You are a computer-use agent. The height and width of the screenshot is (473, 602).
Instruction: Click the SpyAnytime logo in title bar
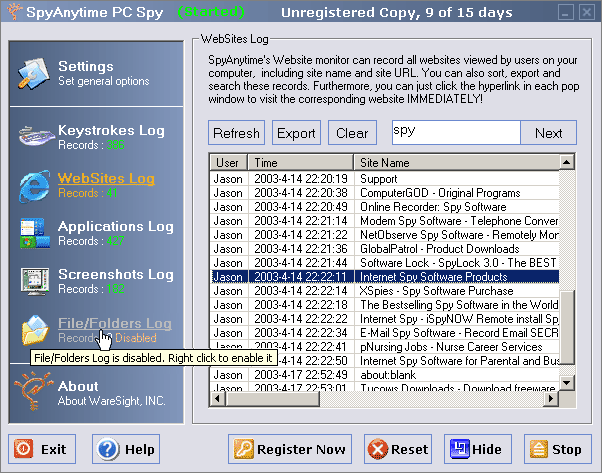coord(14,12)
